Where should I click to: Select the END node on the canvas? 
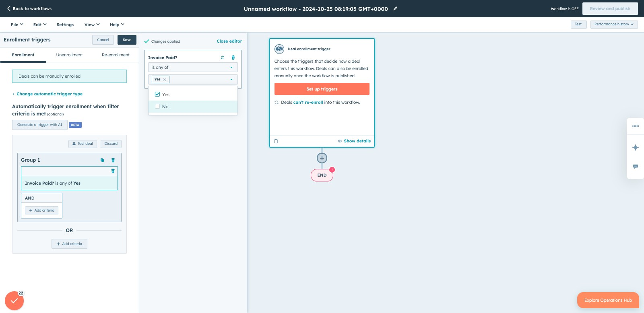pyautogui.click(x=322, y=175)
